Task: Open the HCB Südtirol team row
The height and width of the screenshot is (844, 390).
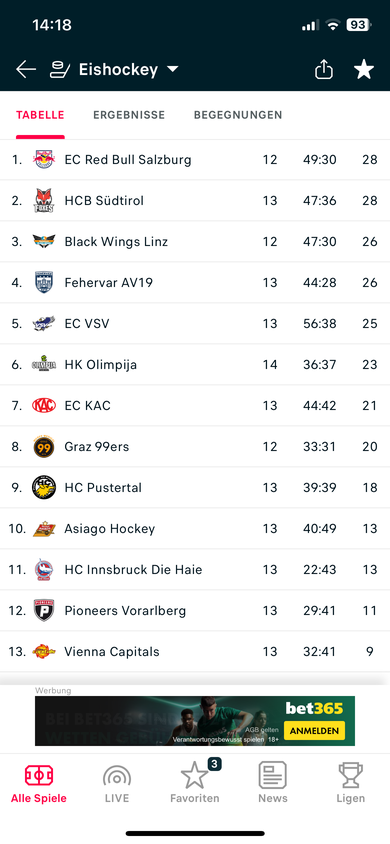Action: [195, 200]
